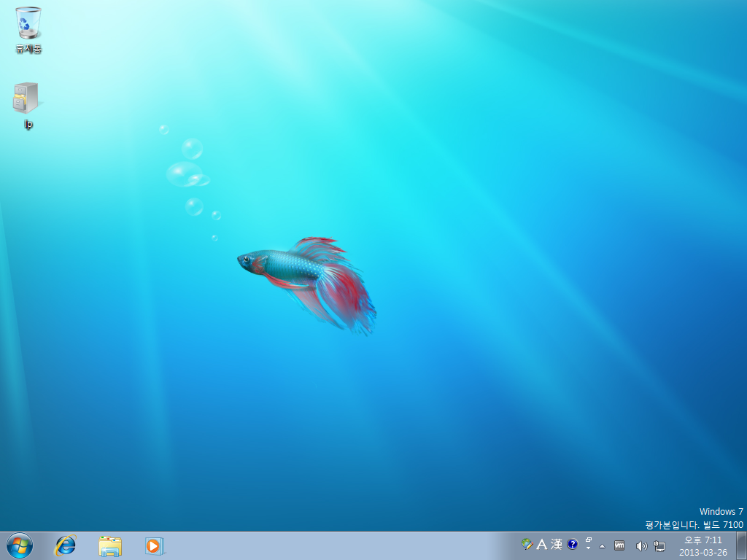Open the network connection tray icon
This screenshot has width=747, height=560.
tap(659, 545)
